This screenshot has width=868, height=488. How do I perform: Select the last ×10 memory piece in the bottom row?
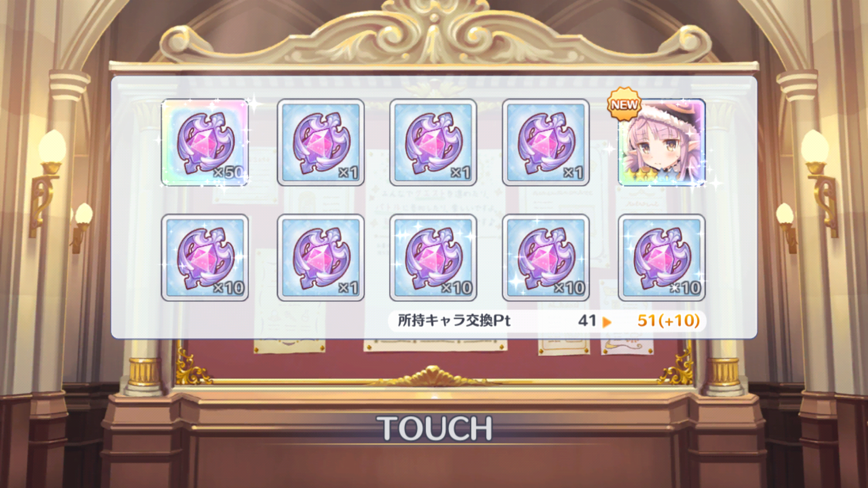pyautogui.click(x=661, y=258)
